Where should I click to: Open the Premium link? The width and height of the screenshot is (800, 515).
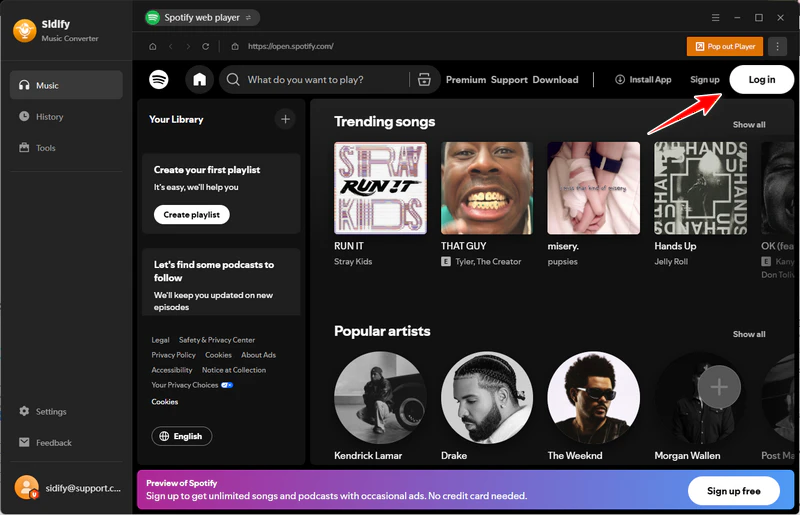point(466,80)
